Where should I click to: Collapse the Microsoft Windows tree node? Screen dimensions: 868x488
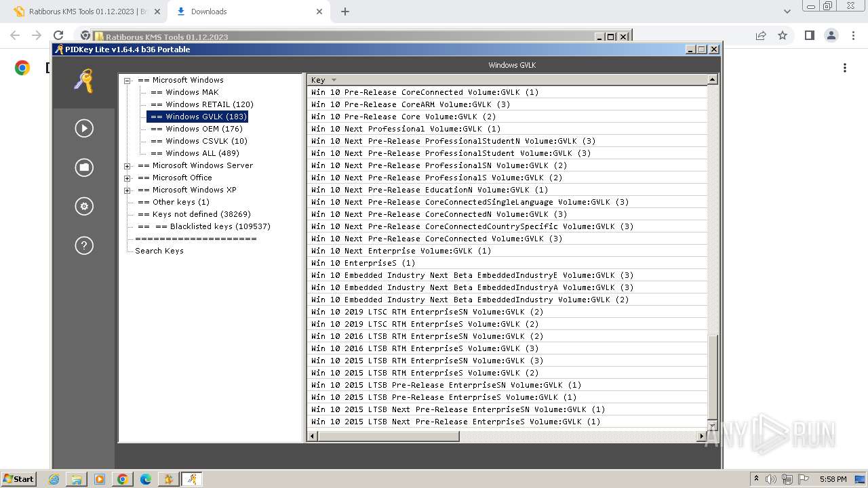tap(127, 80)
